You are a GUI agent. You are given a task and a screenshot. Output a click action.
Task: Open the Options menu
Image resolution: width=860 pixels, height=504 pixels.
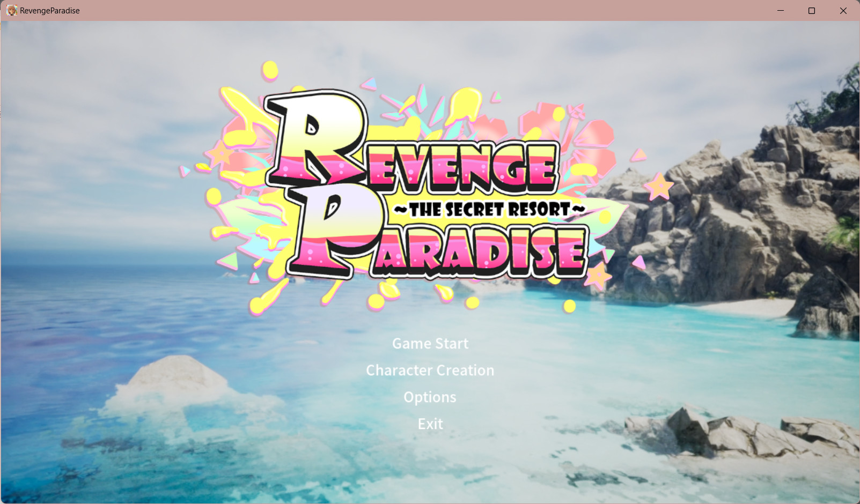pos(430,397)
